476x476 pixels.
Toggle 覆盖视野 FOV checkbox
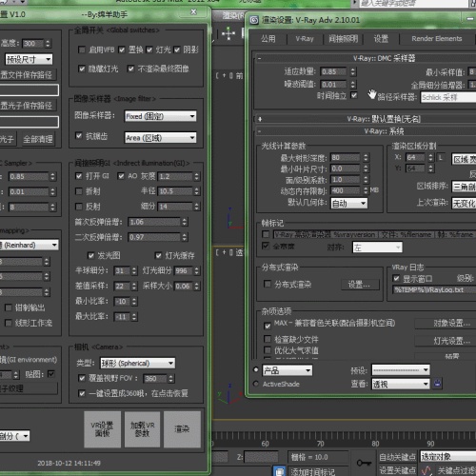(82, 378)
